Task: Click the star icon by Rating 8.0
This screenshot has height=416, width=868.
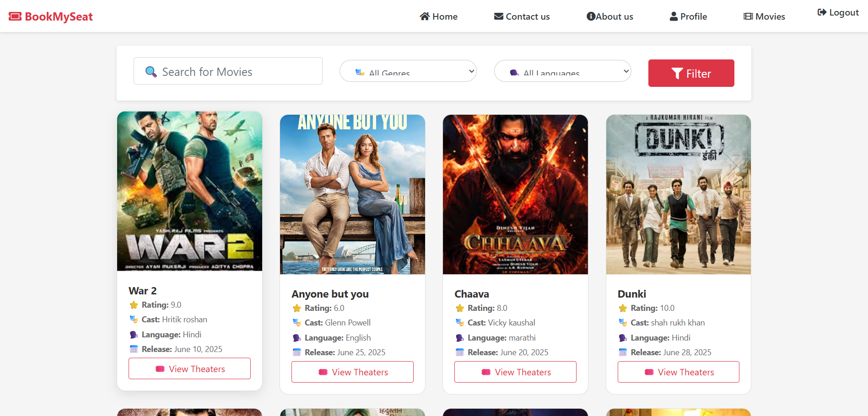Action: point(460,308)
